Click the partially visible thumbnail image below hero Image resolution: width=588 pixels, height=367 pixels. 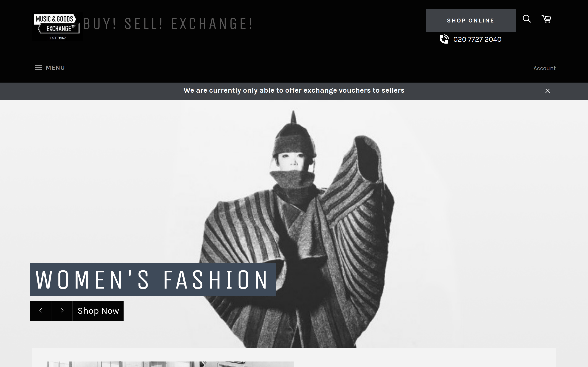[x=170, y=364]
